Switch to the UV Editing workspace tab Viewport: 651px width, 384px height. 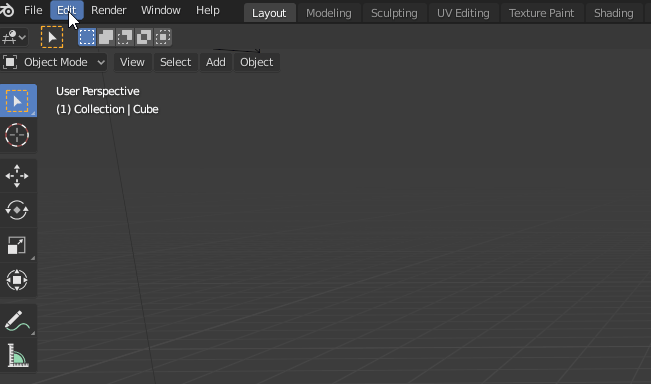coord(463,13)
